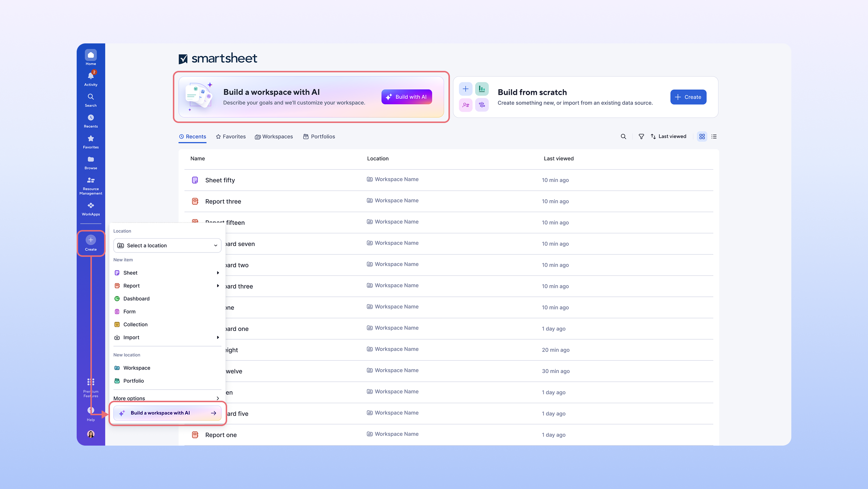The image size is (868, 489).
Task: Create a new Workspace location
Action: point(167,368)
